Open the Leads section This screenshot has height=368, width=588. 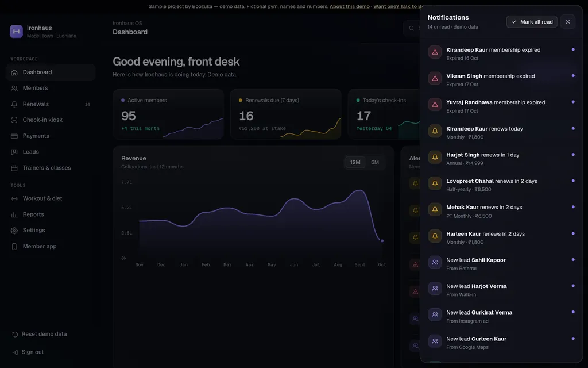point(51,152)
